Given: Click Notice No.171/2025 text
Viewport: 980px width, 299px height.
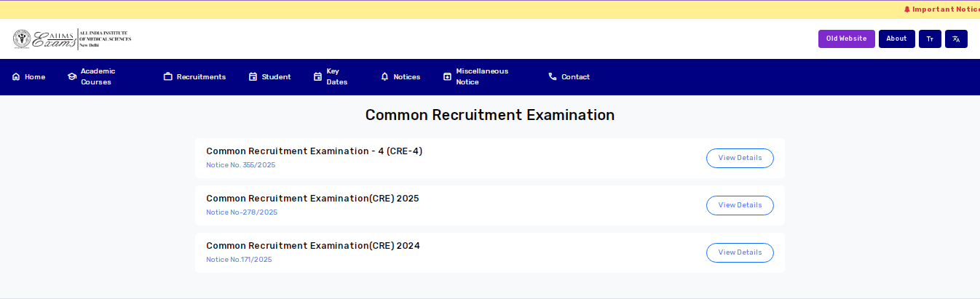Looking at the screenshot, I should pyautogui.click(x=239, y=260).
